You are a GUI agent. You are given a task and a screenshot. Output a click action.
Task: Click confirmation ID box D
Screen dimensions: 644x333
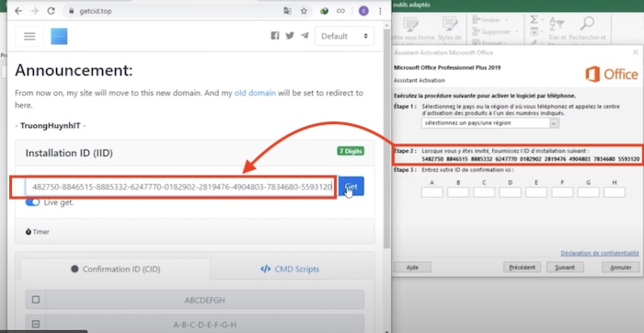coord(510,191)
